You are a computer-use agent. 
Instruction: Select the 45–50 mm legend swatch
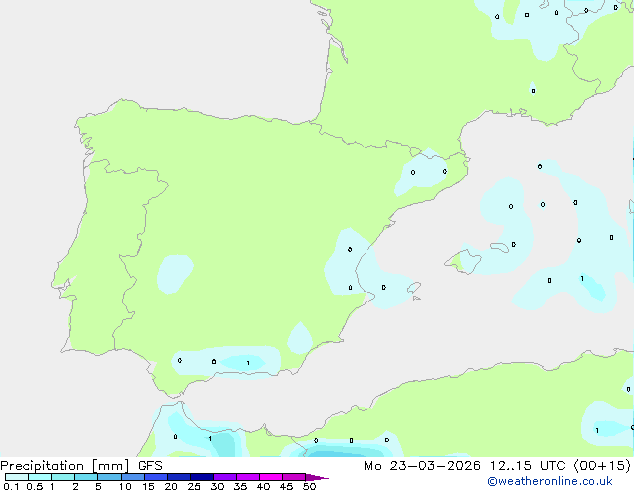point(294,477)
